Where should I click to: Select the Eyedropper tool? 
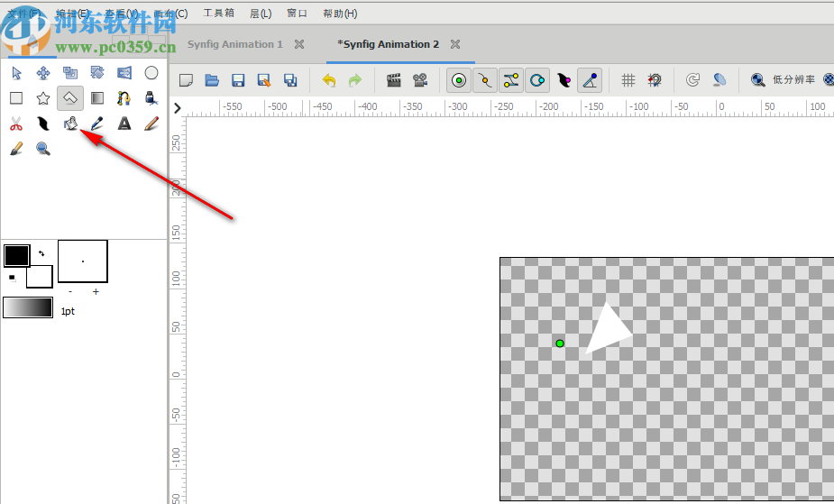96,124
